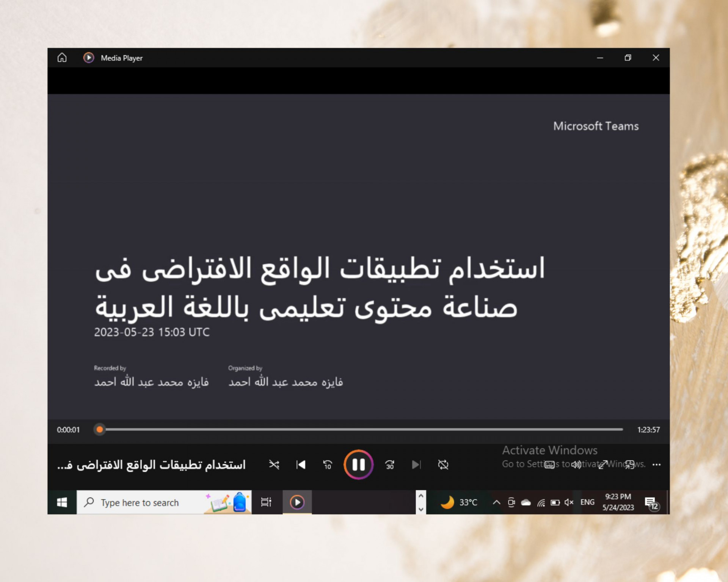Click the orange seek bar thumb
The image size is (728, 582).
(x=99, y=429)
